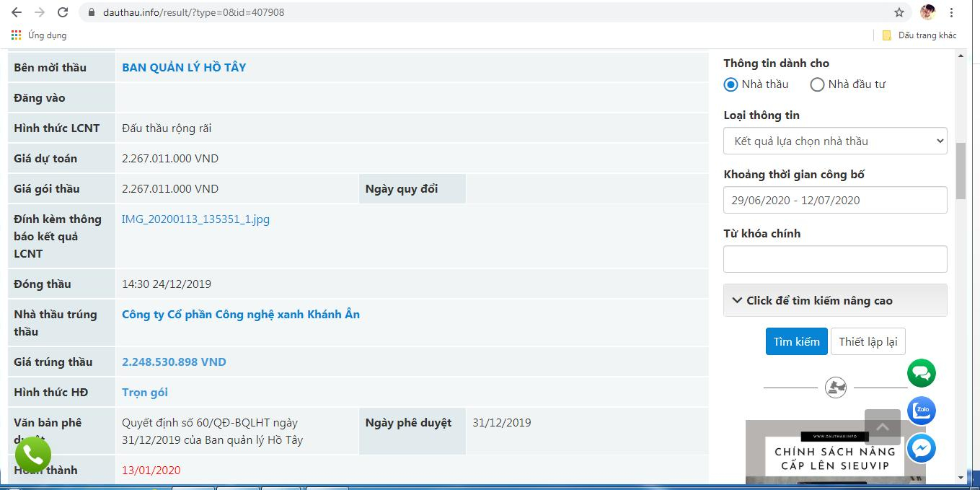This screenshot has width=980, height=490.
Task: Open the Facebook Messenger chat icon
Action: (x=921, y=448)
